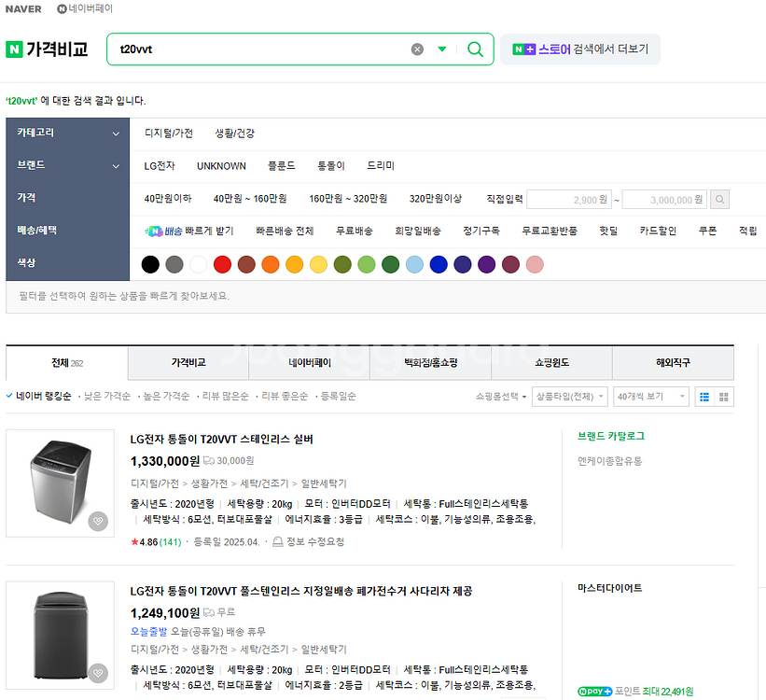Open the 해외직구 tab
766x700 pixels.
(x=673, y=362)
